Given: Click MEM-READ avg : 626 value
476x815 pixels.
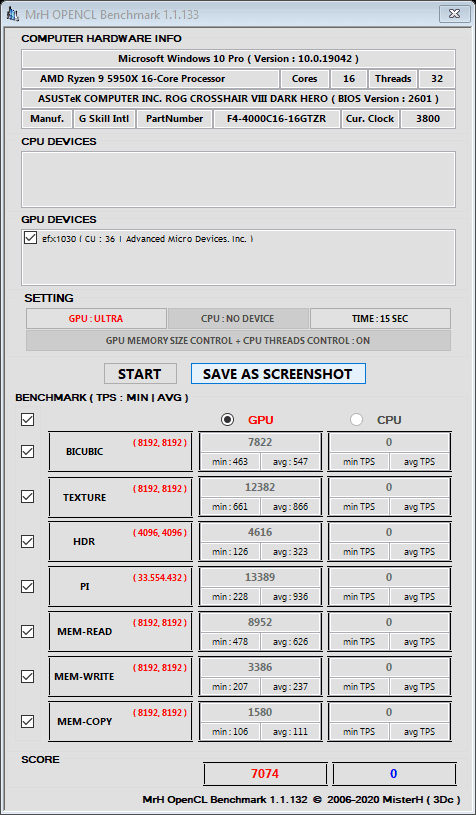Looking at the screenshot, I should point(290,641).
